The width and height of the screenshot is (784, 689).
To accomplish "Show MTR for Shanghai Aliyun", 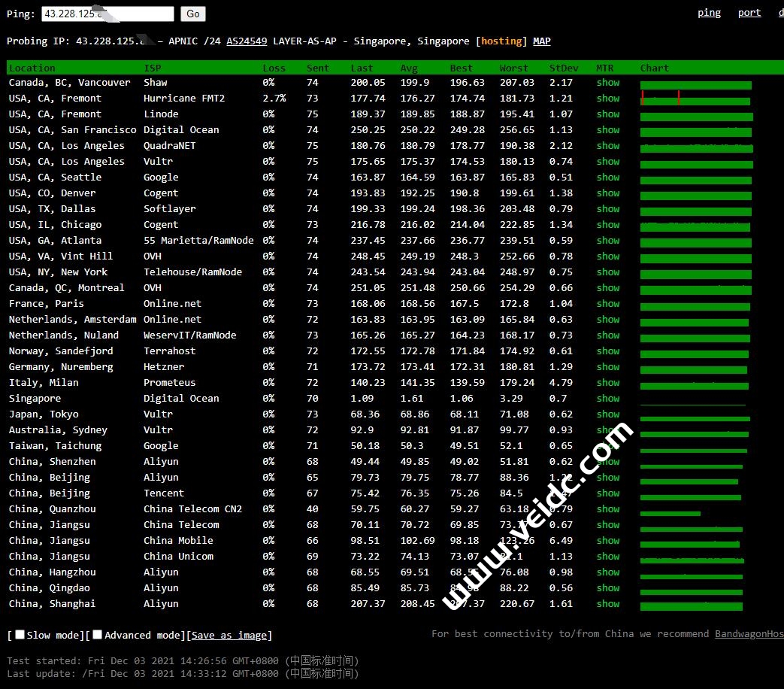I will click(608, 604).
